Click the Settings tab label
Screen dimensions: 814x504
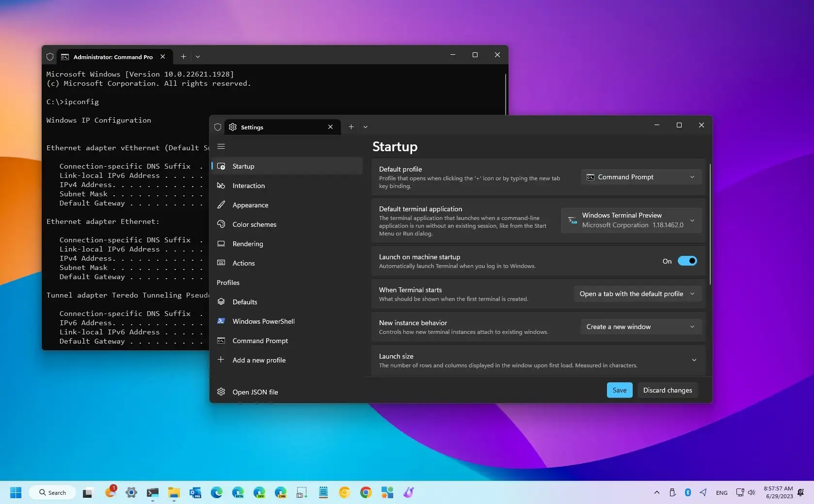click(x=252, y=127)
